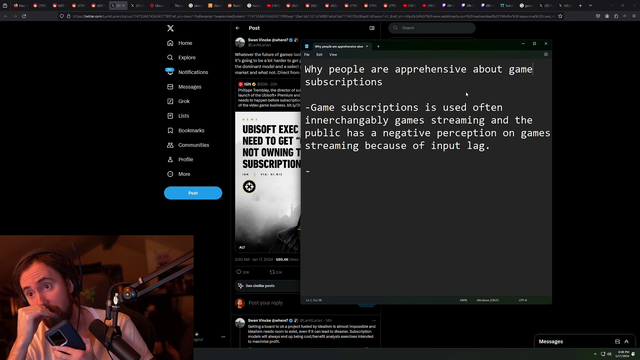Image resolution: width=640 pixels, height=360 pixels.
Task: Click the More circle icon
Action: point(170,174)
